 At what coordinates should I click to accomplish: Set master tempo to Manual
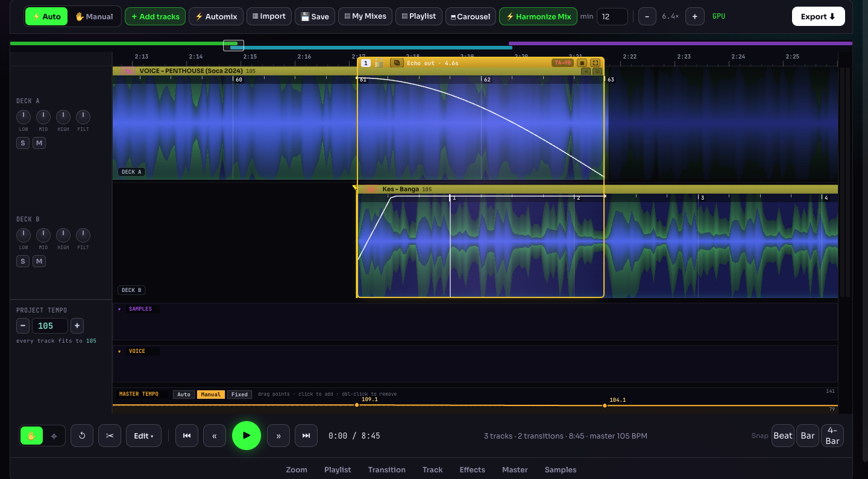[x=211, y=395]
